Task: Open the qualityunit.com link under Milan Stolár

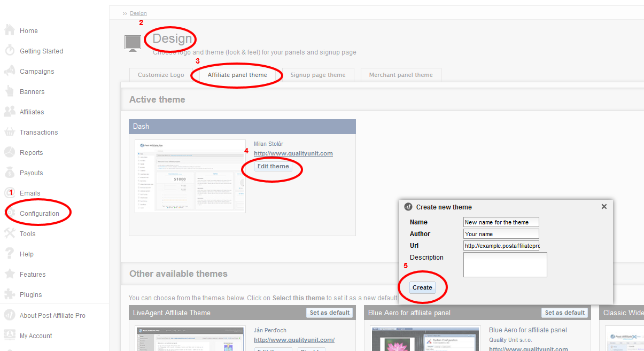Action: 293,153
